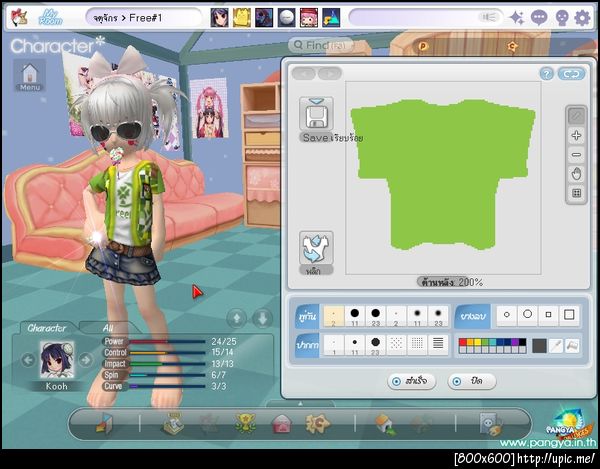Click the undo left arrow button

click(304, 73)
